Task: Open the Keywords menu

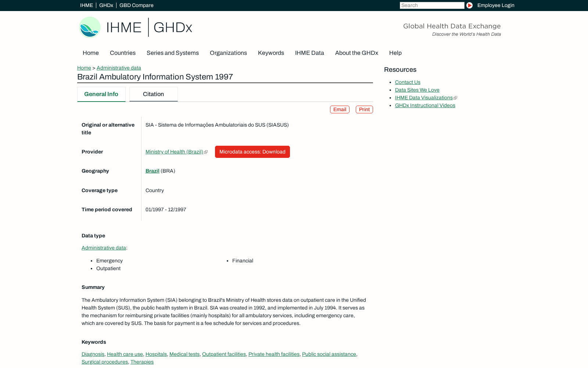Action: (271, 53)
